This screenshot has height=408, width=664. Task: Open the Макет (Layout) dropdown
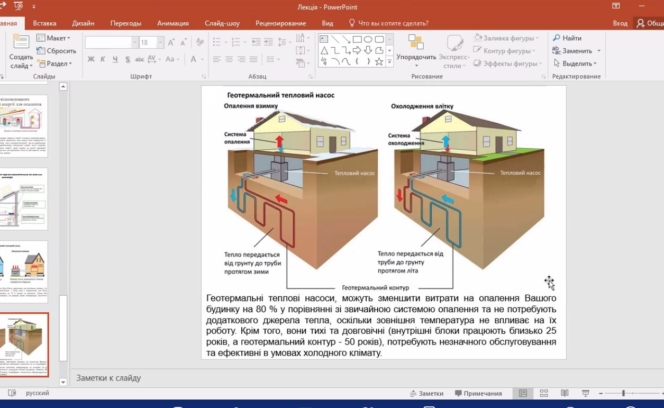coord(56,38)
